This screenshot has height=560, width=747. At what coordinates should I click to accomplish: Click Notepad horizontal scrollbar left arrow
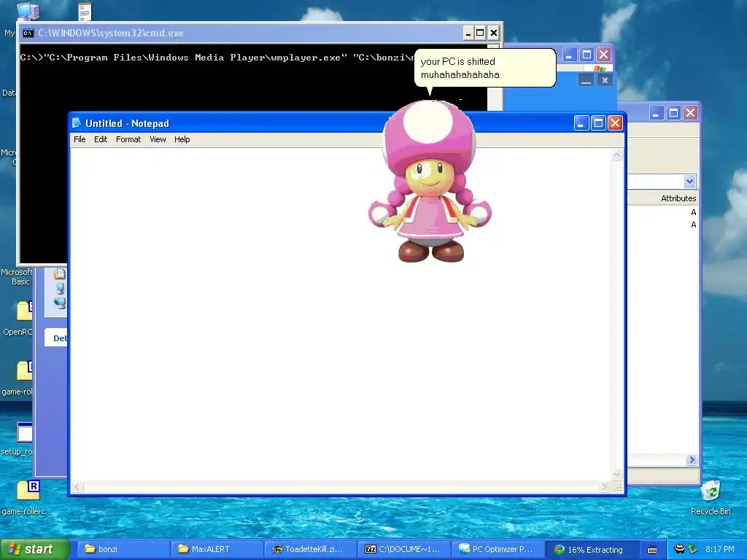(77, 487)
